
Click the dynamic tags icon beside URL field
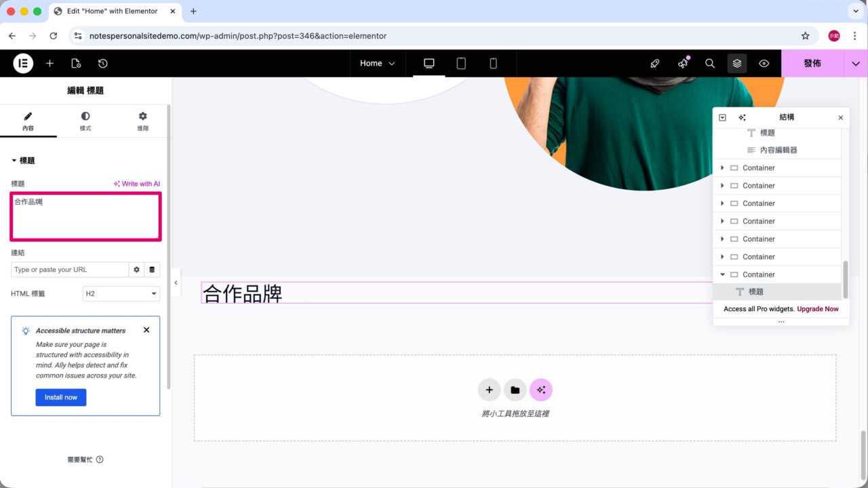coord(152,270)
